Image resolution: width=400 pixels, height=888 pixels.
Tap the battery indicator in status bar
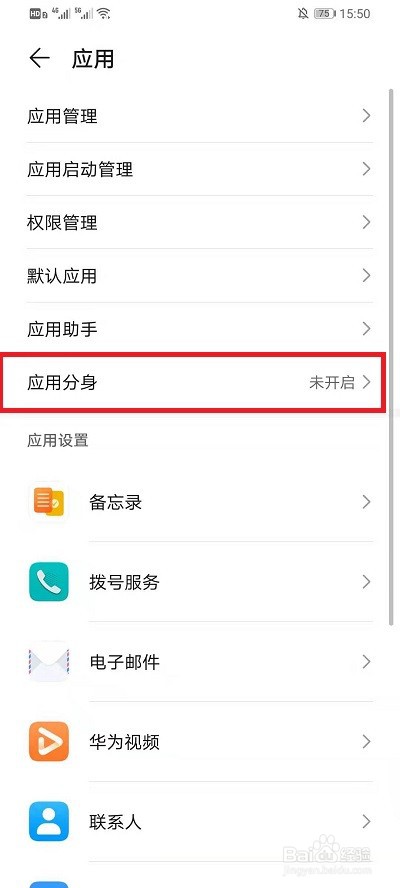[x=325, y=14]
